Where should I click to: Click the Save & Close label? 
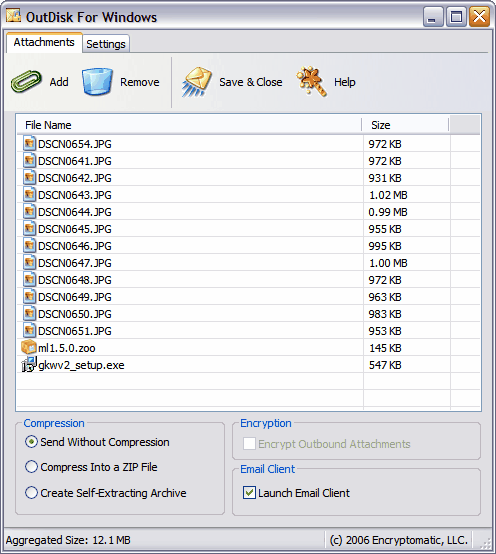pyautogui.click(x=250, y=82)
